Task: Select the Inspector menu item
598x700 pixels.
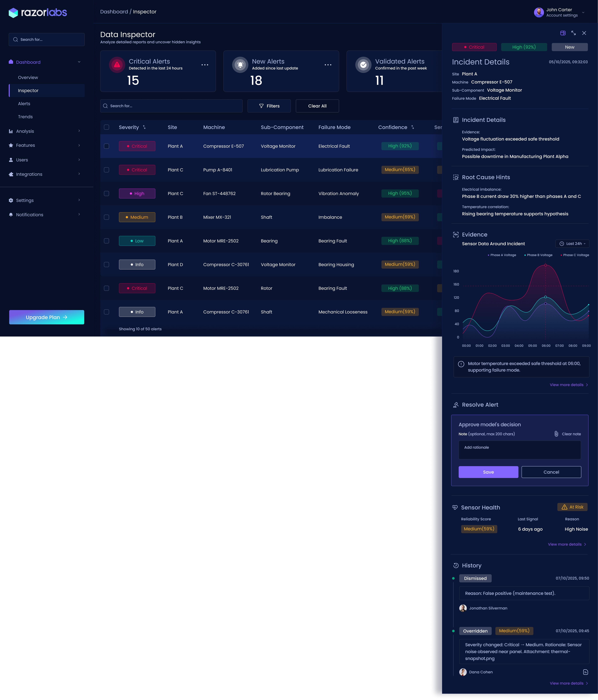Action: [x=47, y=91]
